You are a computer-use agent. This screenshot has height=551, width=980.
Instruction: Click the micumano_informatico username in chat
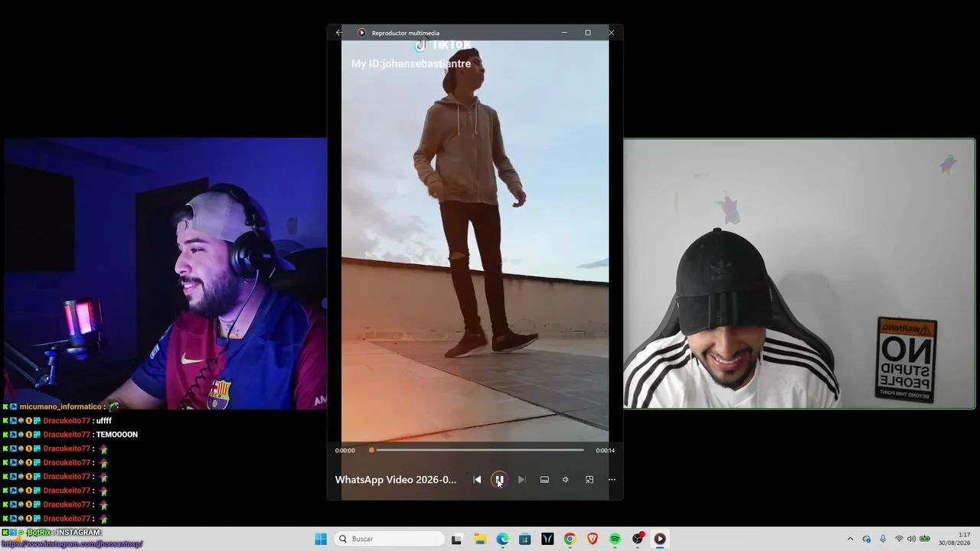coord(60,407)
